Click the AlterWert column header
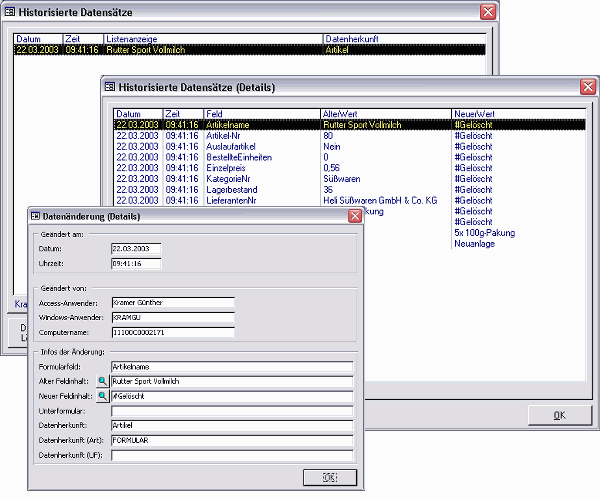 tap(385, 114)
